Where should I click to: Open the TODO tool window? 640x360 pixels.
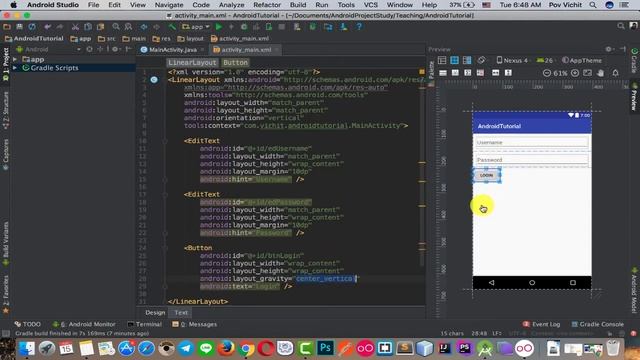pos(27,324)
